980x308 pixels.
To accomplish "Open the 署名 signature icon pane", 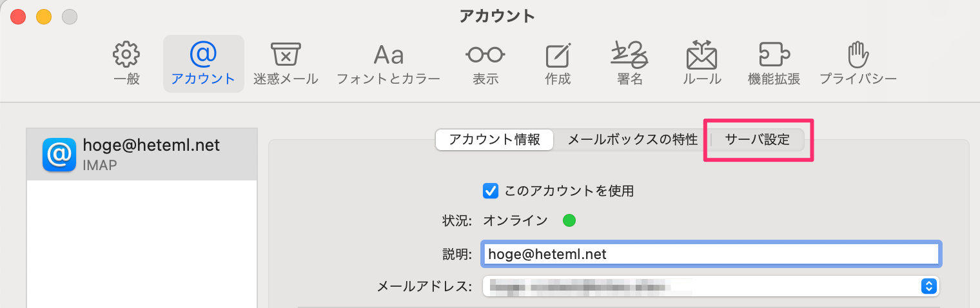I will coord(629,64).
